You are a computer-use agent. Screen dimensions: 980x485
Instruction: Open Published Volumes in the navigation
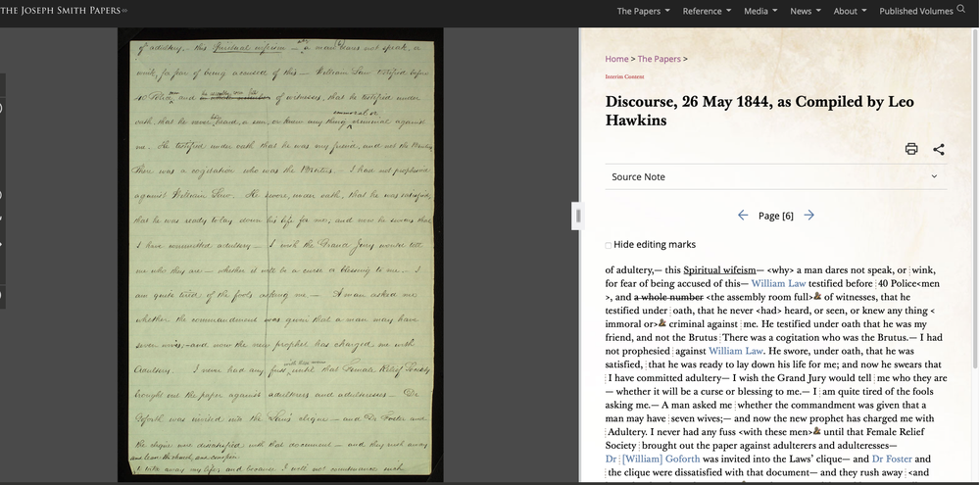[x=915, y=11]
